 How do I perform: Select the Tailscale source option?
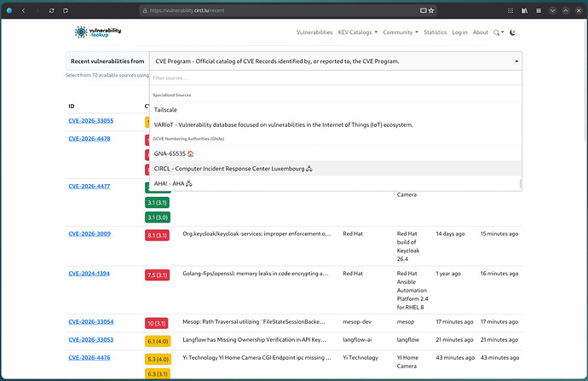pyautogui.click(x=165, y=110)
